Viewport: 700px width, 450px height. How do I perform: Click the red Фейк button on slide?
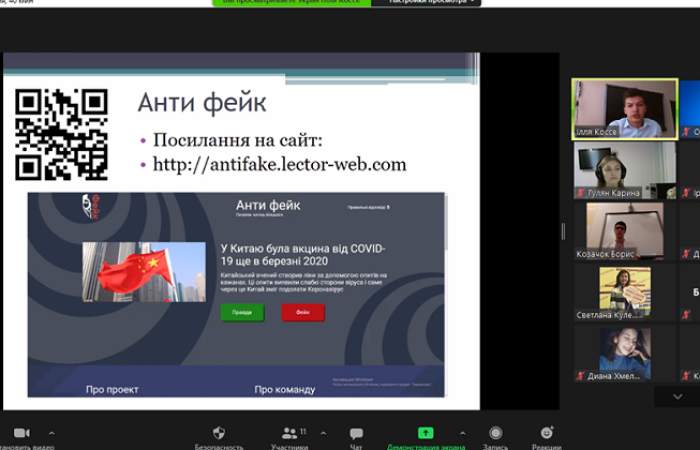(x=303, y=312)
